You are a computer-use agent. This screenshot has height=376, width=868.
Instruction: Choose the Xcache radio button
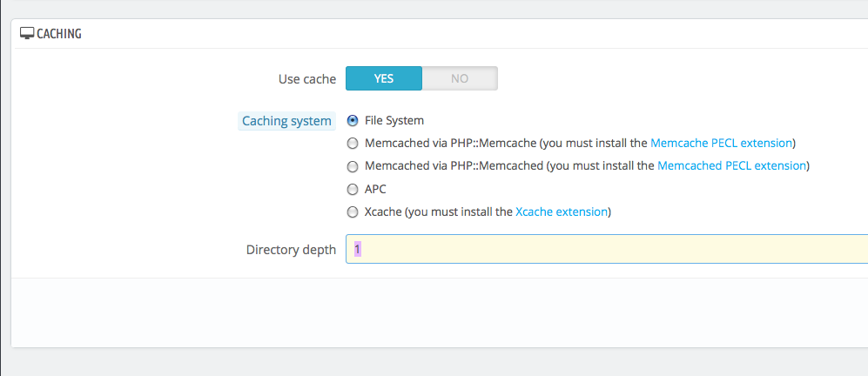352,212
